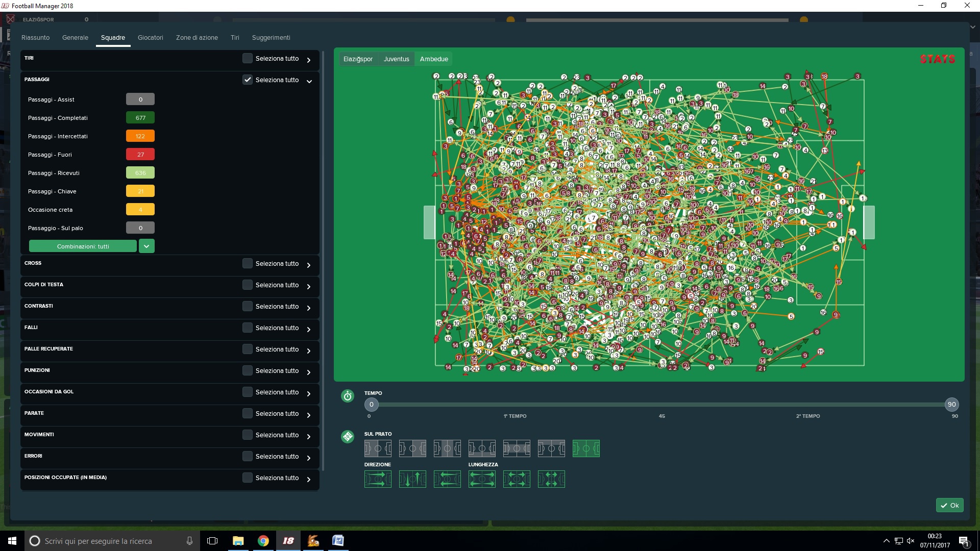This screenshot has height=551, width=980.
Task: Select the middle-channel pitch filter
Action: [517, 448]
